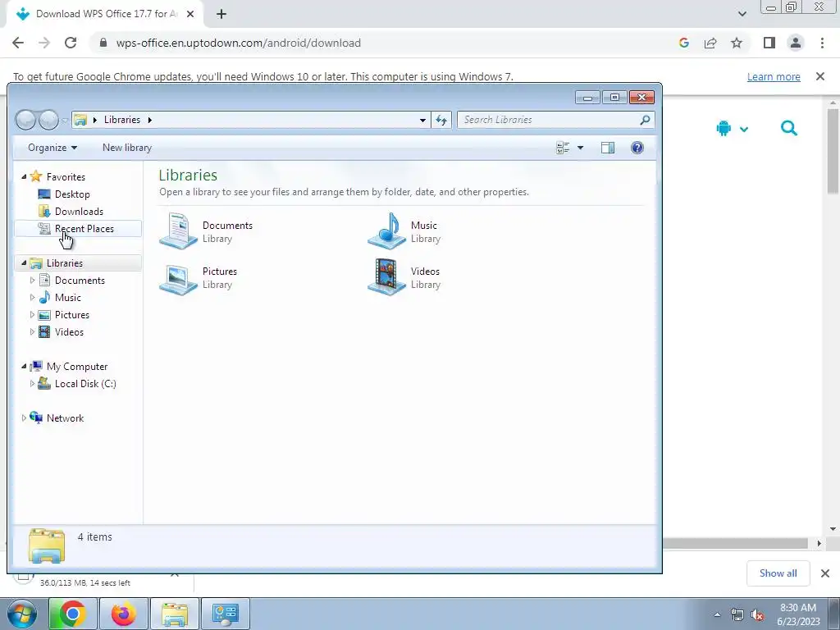The image size is (840, 630).
Task: Open Chrome's side panel icon
Action: (769, 43)
